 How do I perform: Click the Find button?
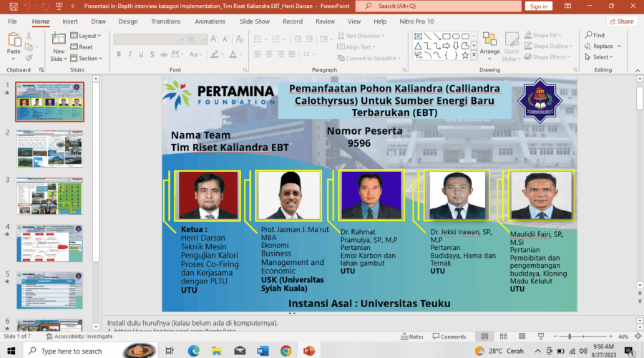[x=595, y=35]
